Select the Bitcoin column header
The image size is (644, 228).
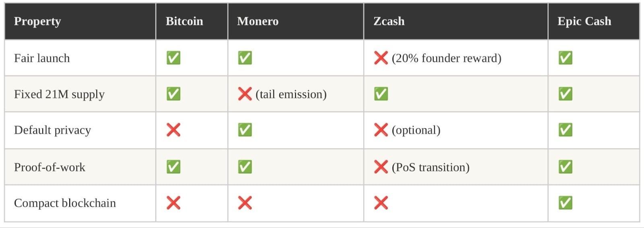[184, 21]
